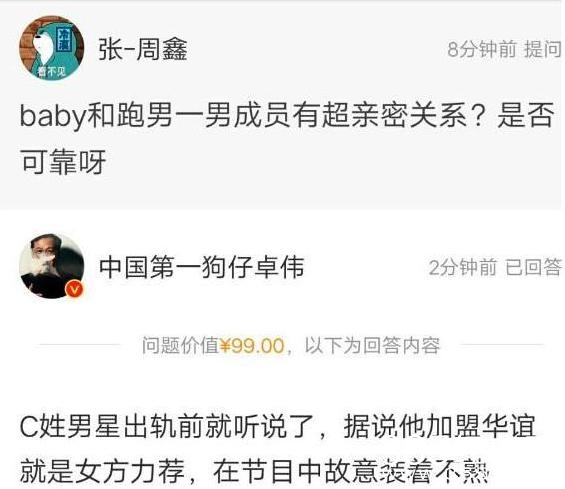
Task: Select the answer line starting with C姓男星出轨前
Action: [x=277, y=427]
